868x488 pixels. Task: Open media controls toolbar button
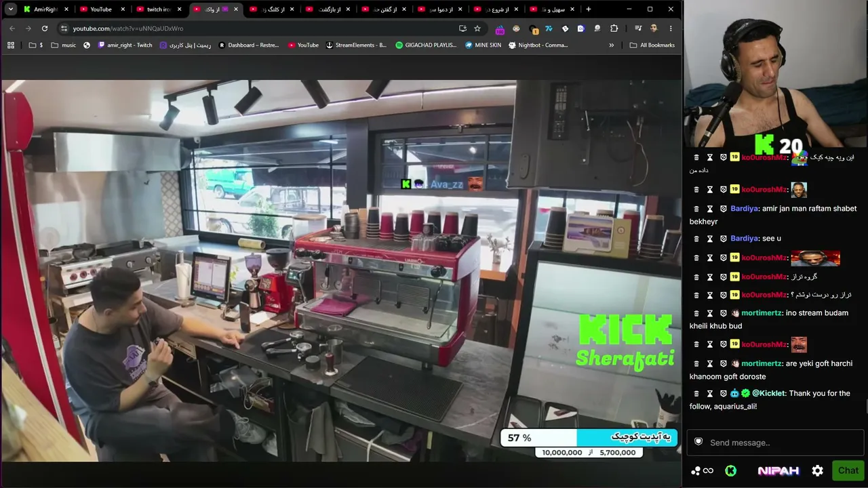pyautogui.click(x=638, y=28)
